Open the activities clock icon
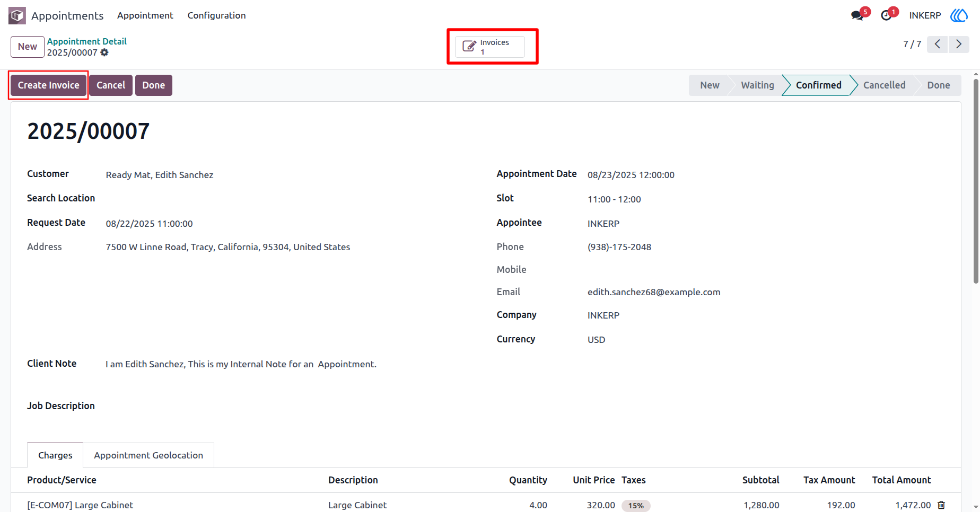 (886, 15)
